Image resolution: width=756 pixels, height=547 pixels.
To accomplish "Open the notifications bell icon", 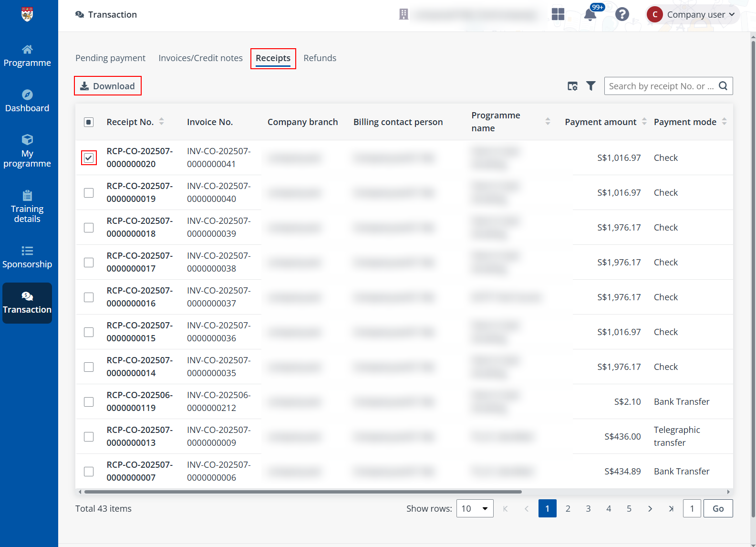I will pos(590,15).
